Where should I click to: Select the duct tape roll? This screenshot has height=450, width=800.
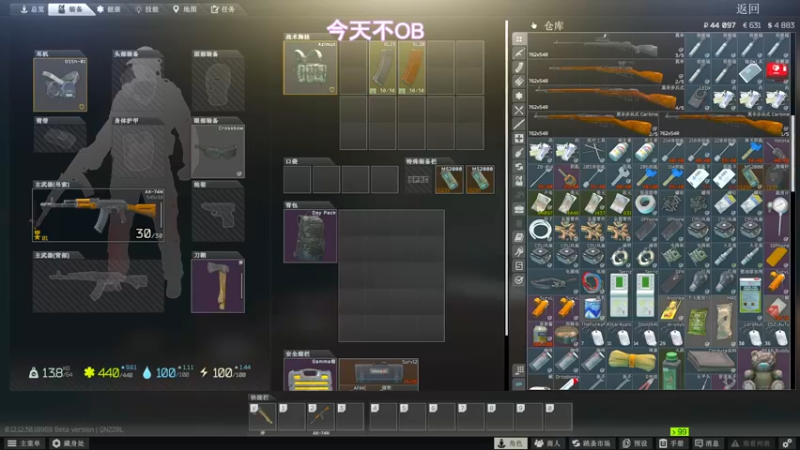[x=645, y=204]
